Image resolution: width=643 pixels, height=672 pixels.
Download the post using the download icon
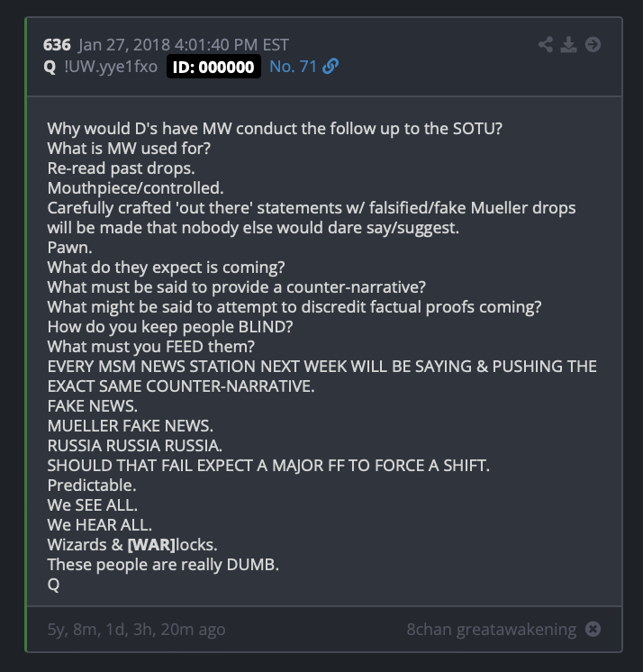[x=568, y=44]
